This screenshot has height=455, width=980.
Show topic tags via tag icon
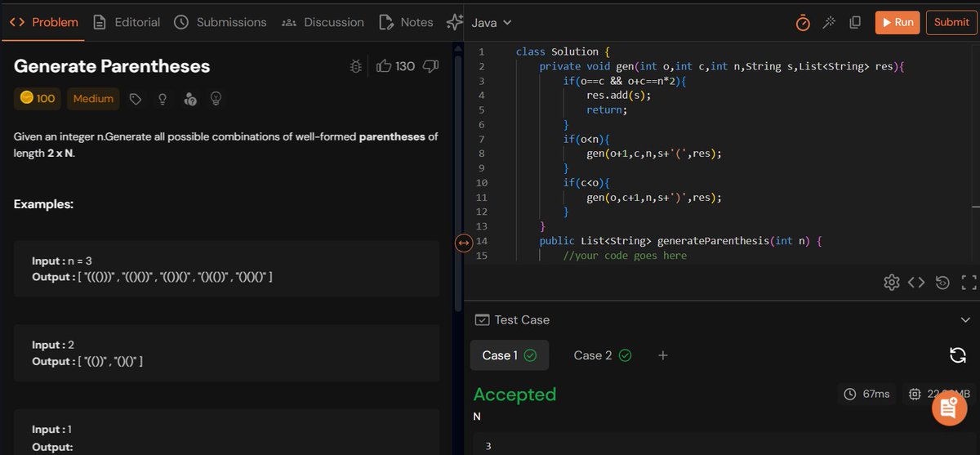click(136, 100)
